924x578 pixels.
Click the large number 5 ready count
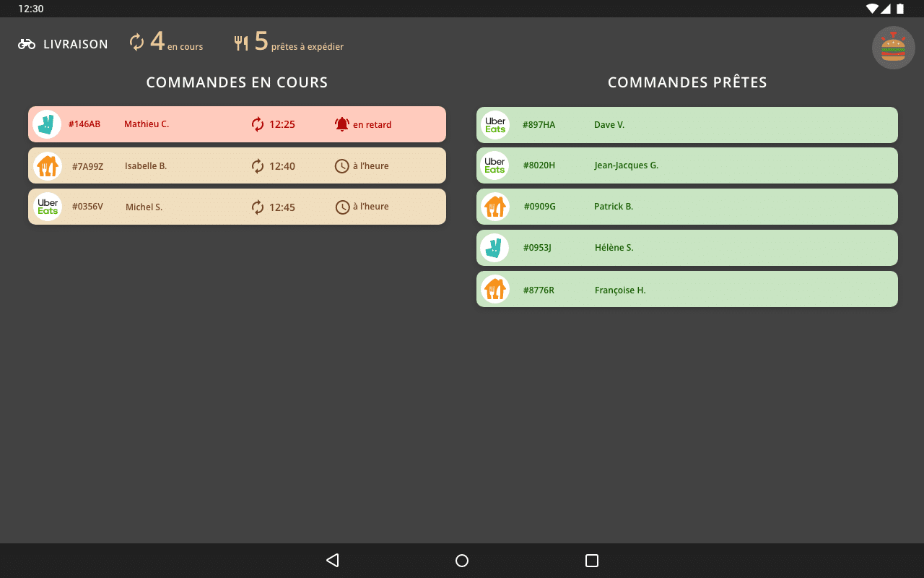tap(261, 41)
